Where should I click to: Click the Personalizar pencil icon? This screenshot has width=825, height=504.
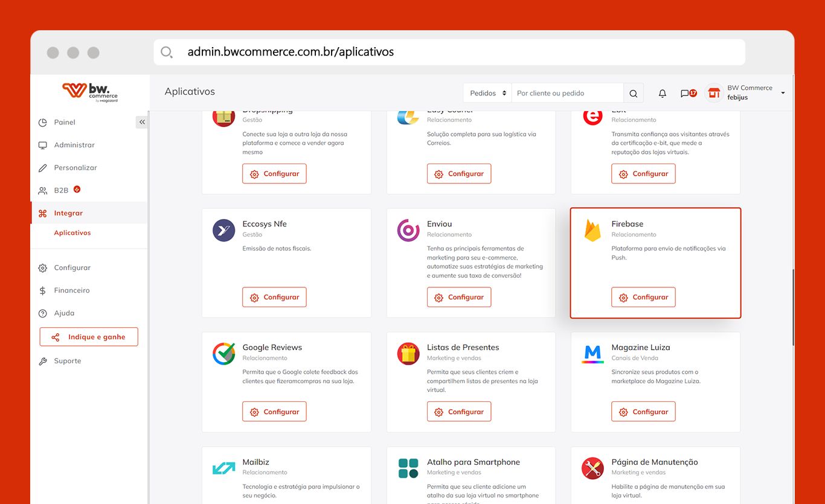coord(43,168)
